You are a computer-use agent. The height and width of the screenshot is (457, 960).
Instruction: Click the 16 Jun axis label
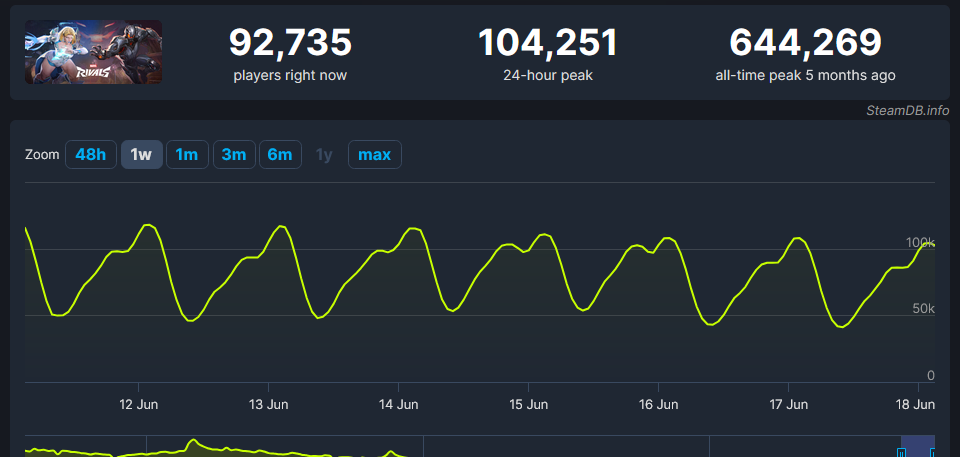(x=658, y=405)
